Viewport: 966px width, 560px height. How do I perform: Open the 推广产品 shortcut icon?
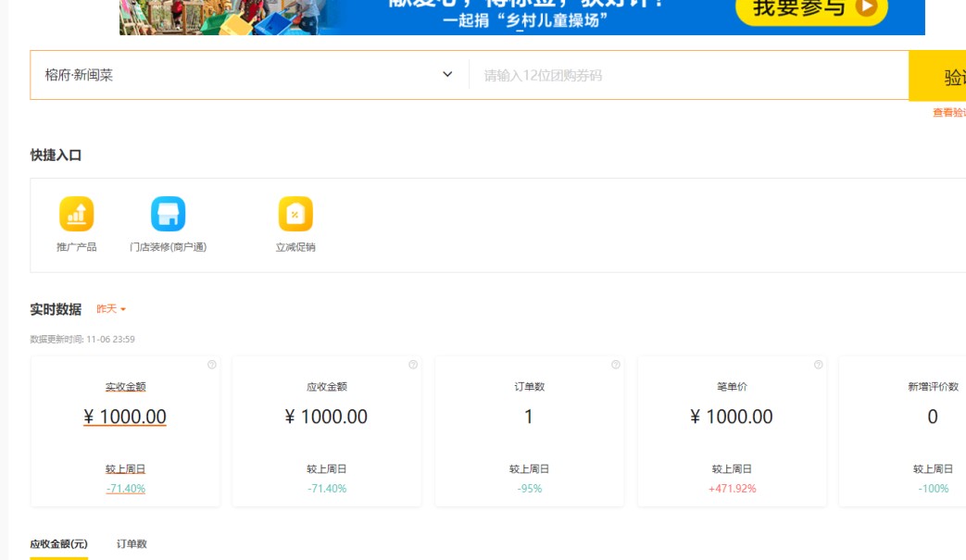point(76,214)
